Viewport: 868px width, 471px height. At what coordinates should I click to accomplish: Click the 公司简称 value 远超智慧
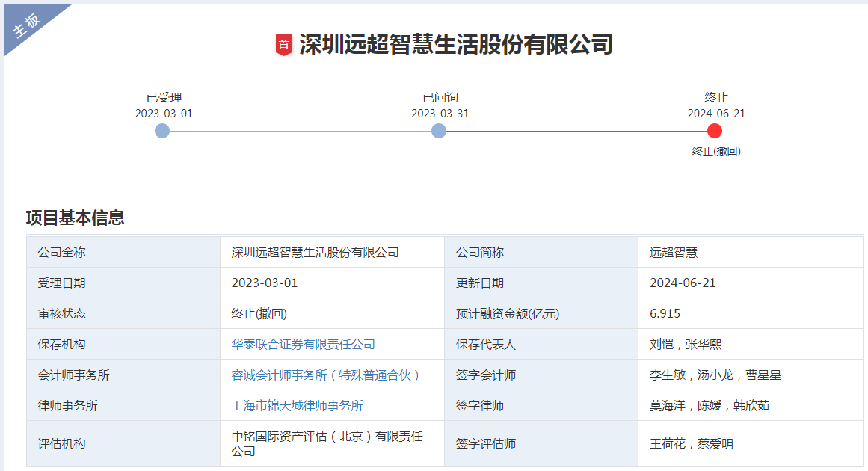(674, 252)
